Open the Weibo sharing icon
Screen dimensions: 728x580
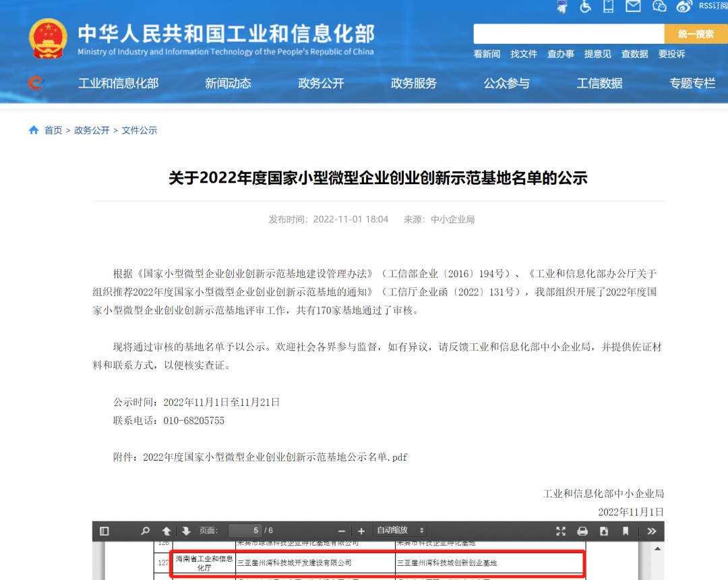pyautogui.click(x=684, y=8)
